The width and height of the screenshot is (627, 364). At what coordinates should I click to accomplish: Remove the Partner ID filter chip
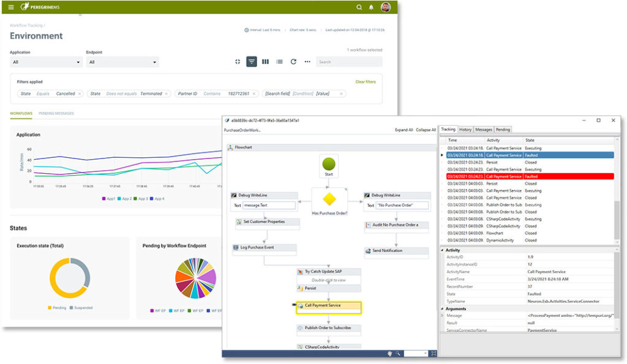254,94
